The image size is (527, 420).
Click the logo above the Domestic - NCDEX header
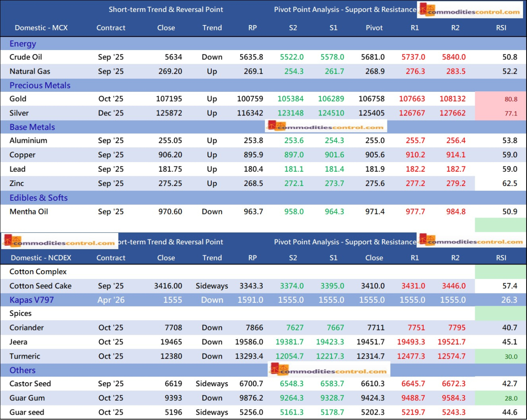point(59,242)
